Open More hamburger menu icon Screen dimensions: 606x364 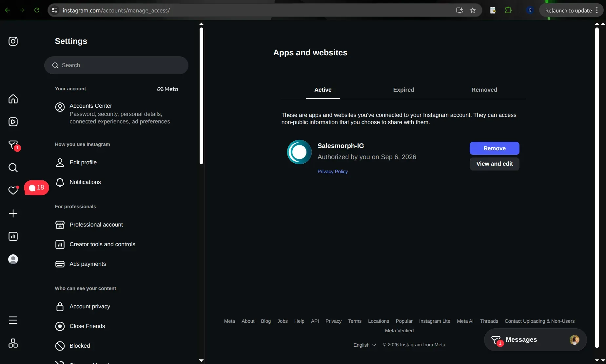13,320
